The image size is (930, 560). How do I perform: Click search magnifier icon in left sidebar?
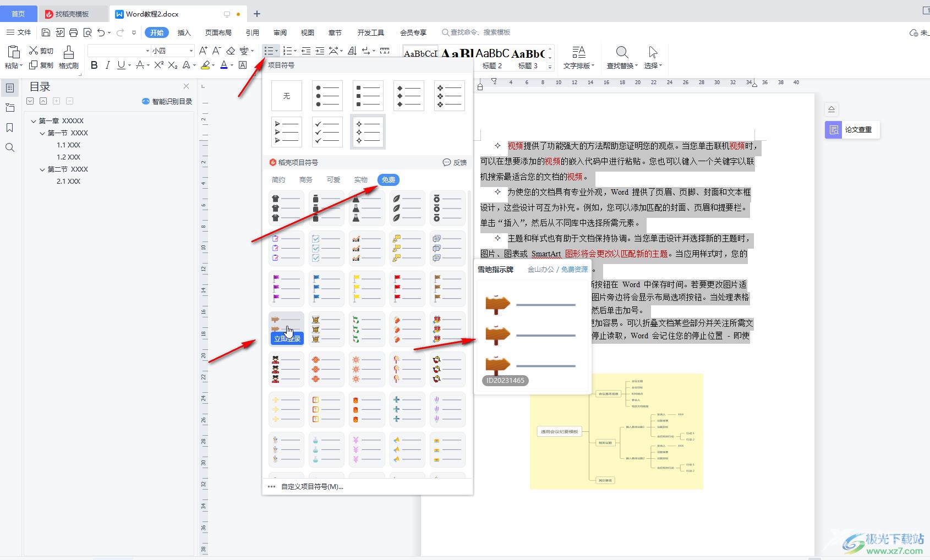point(10,147)
